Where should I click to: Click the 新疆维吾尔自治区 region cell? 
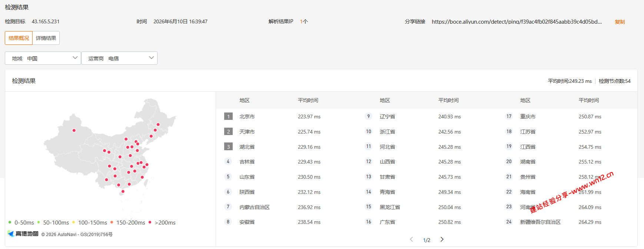540,222
